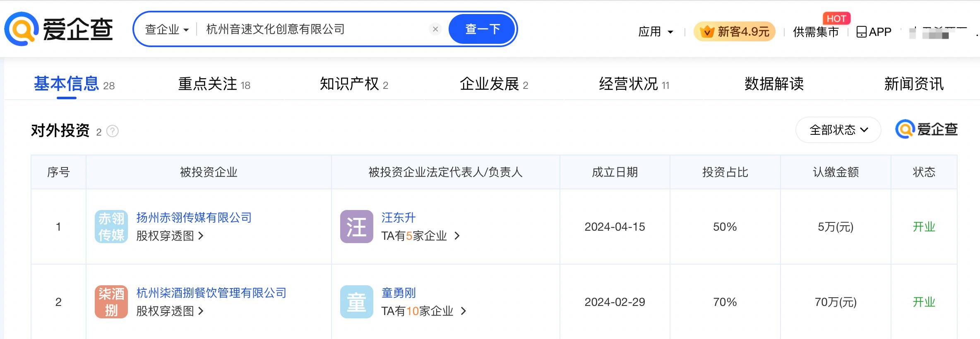Screen dimensions: 980x339
Task: Open the APP download link
Action: click(x=874, y=32)
